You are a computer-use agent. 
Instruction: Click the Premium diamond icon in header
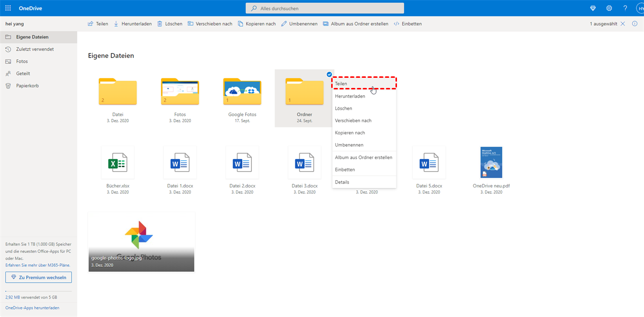tap(593, 8)
